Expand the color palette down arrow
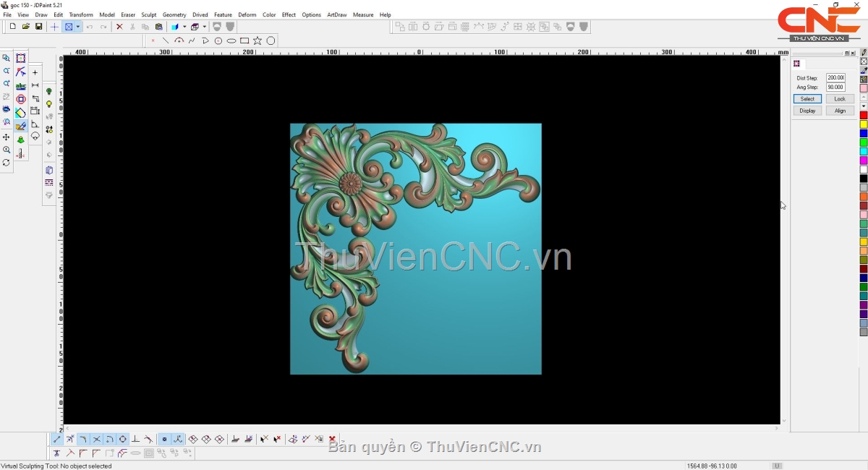The height and width of the screenshot is (470, 868). point(864,106)
